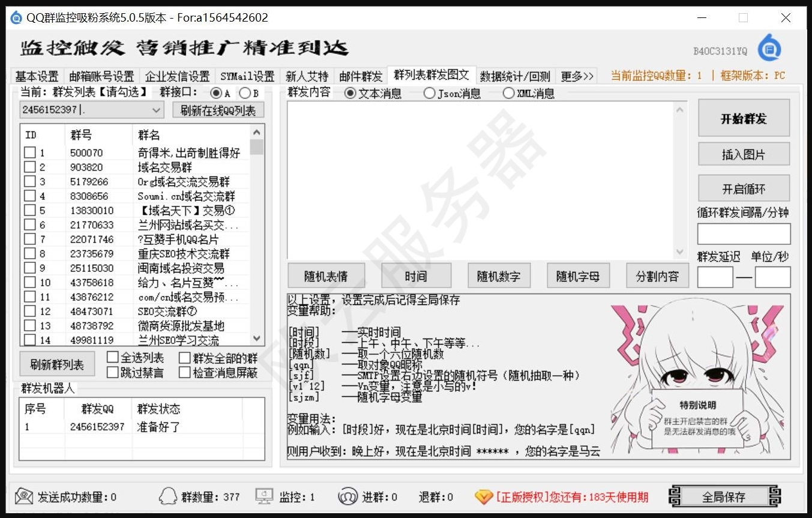Choose the Json消息 message type
This screenshot has height=518, width=812.
(x=429, y=93)
